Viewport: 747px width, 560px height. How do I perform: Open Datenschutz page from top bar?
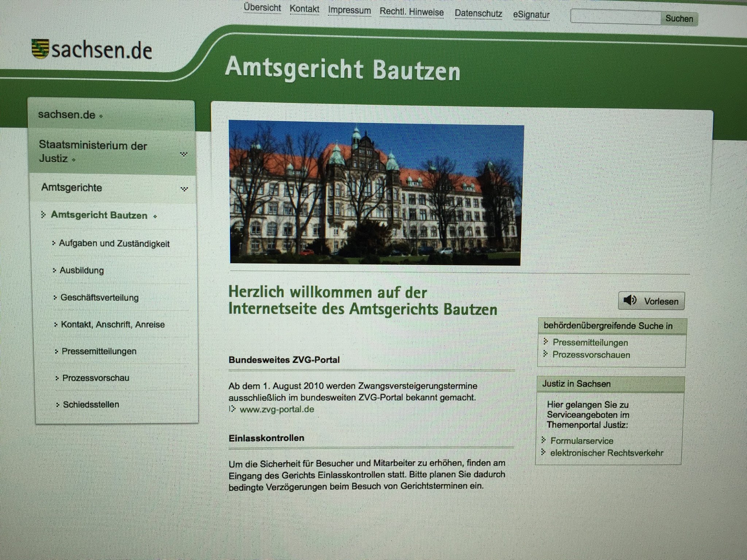pyautogui.click(x=478, y=14)
